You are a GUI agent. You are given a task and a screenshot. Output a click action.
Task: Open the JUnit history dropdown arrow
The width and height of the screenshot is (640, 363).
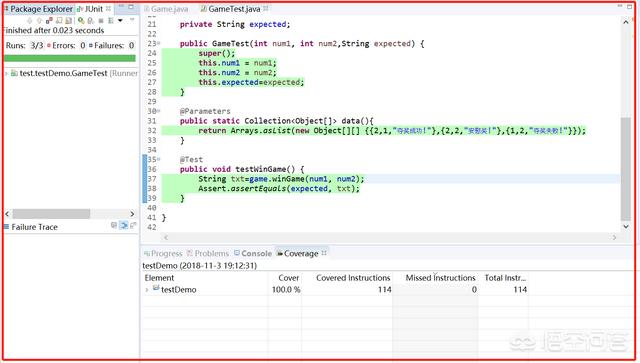(x=120, y=20)
